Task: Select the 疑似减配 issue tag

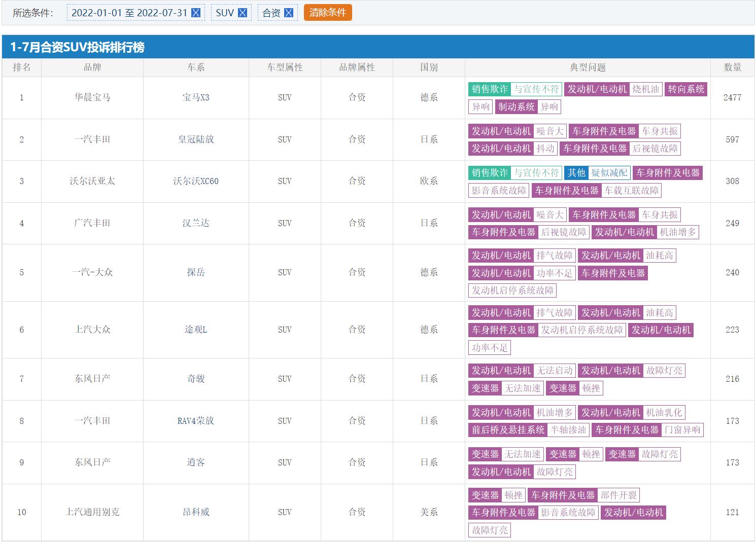Action: click(609, 173)
